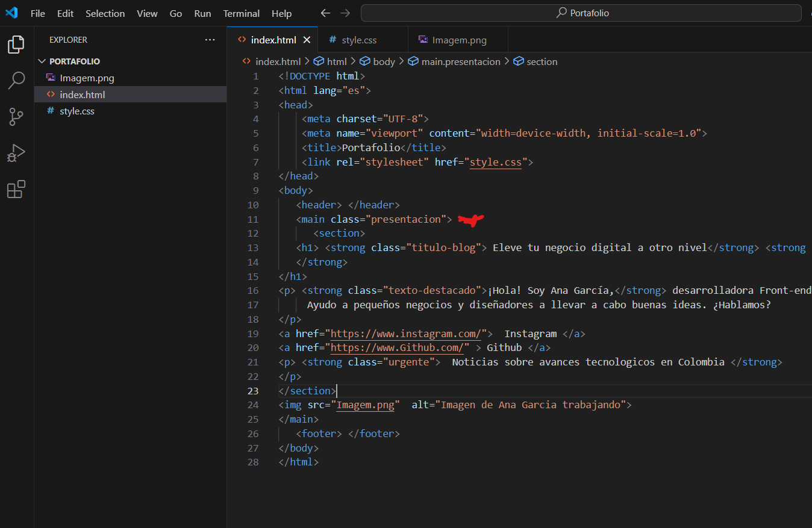Open the Help menu

point(281,13)
